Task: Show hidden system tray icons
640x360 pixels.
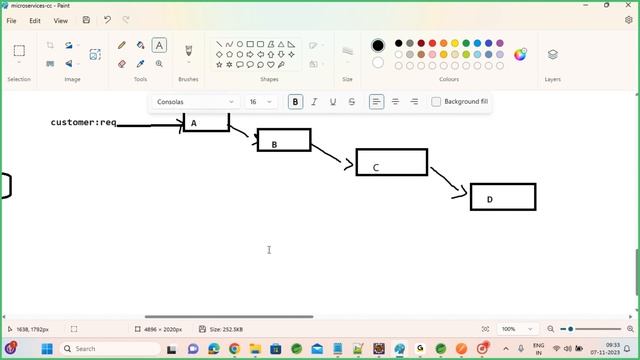Action: click(x=506, y=349)
